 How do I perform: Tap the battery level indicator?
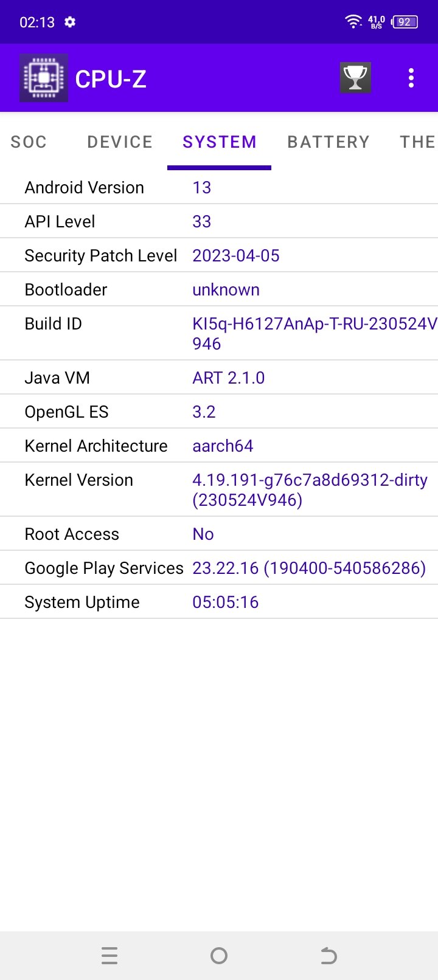[405, 22]
